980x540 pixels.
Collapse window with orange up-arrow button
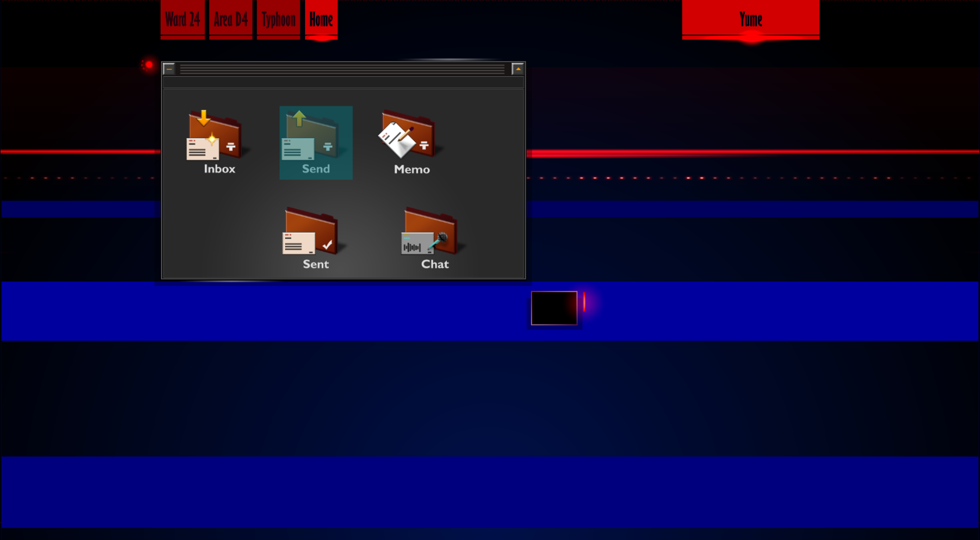click(x=518, y=69)
